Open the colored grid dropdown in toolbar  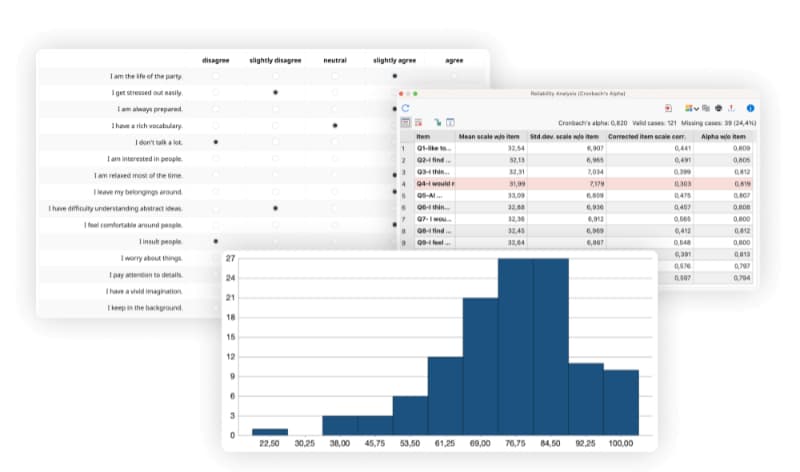coord(691,108)
